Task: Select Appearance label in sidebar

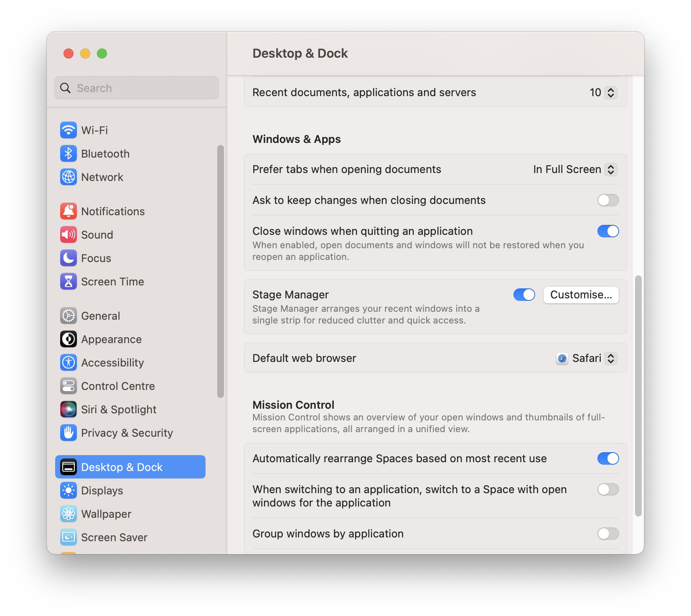Action: [x=111, y=339]
